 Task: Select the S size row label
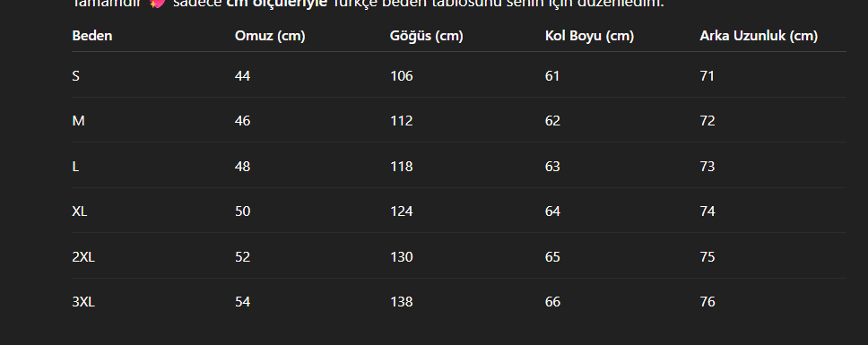point(76,76)
